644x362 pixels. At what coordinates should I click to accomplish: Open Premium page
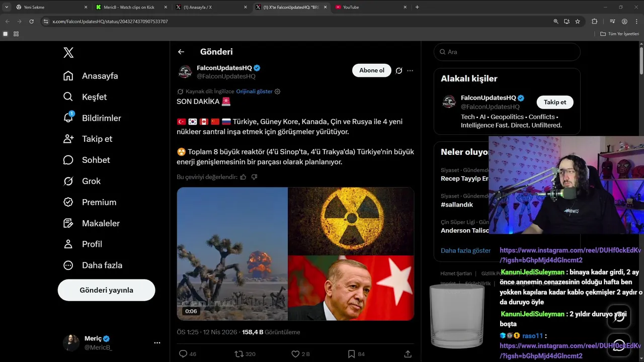(x=90, y=202)
